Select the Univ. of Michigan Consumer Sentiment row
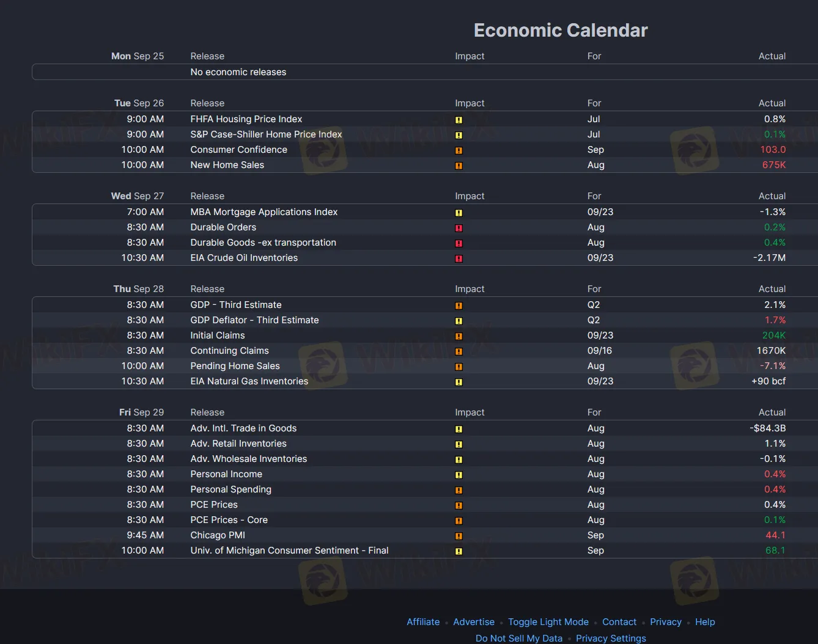 click(x=289, y=551)
